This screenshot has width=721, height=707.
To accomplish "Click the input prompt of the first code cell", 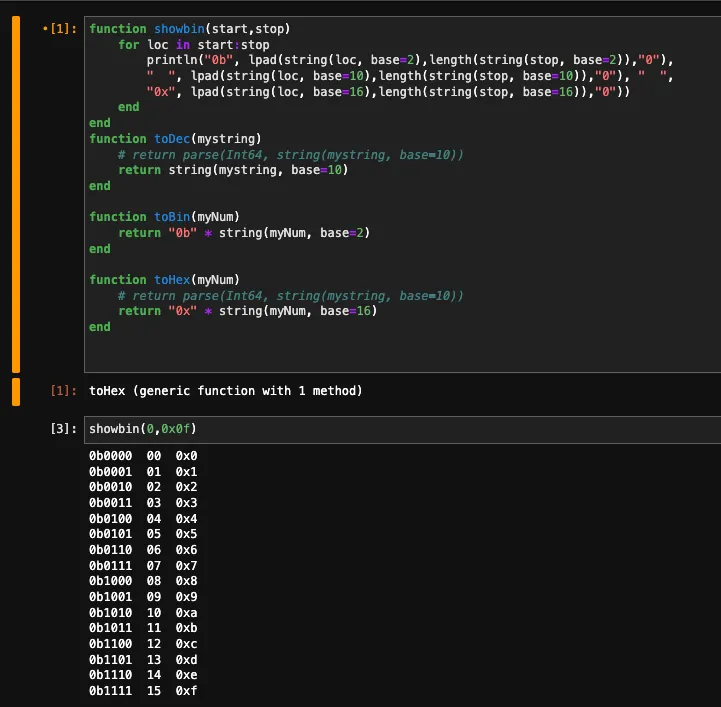I will [x=61, y=29].
